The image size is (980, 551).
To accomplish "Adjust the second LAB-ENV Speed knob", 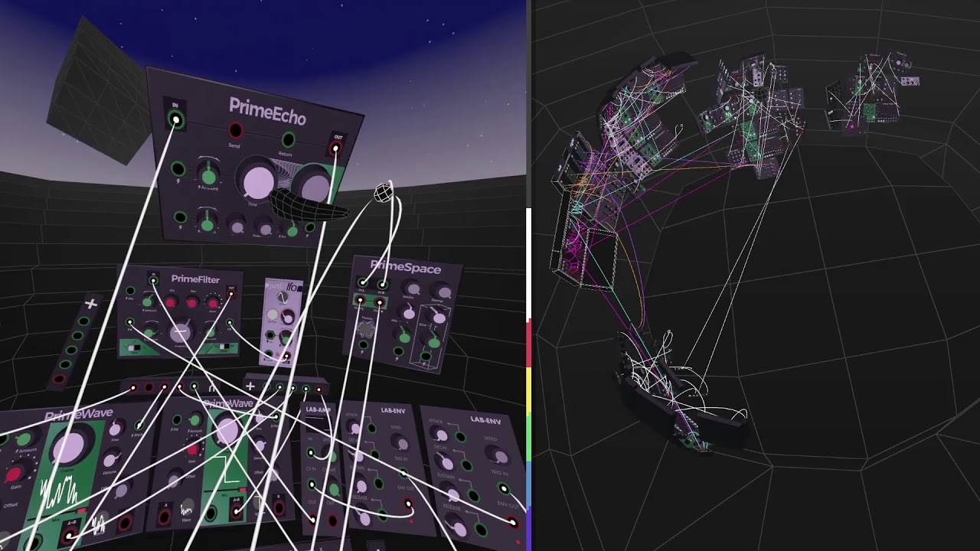I will point(498,455).
